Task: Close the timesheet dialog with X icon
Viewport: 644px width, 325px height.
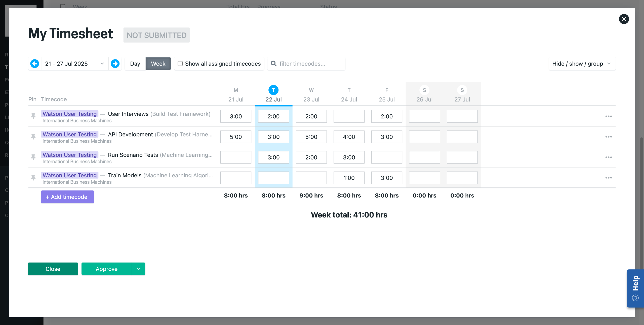Action: tap(624, 19)
